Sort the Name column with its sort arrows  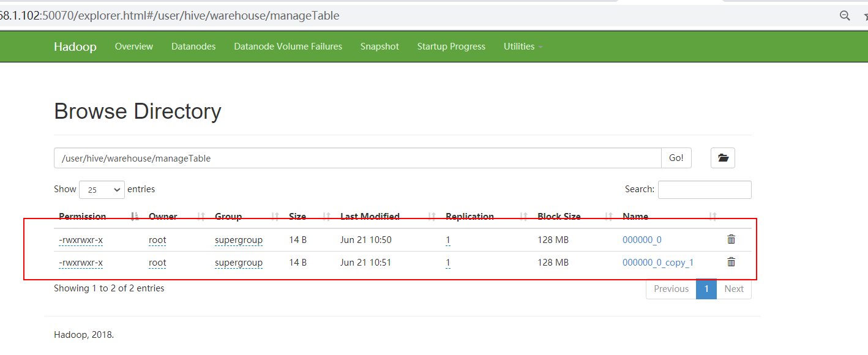[x=713, y=216]
